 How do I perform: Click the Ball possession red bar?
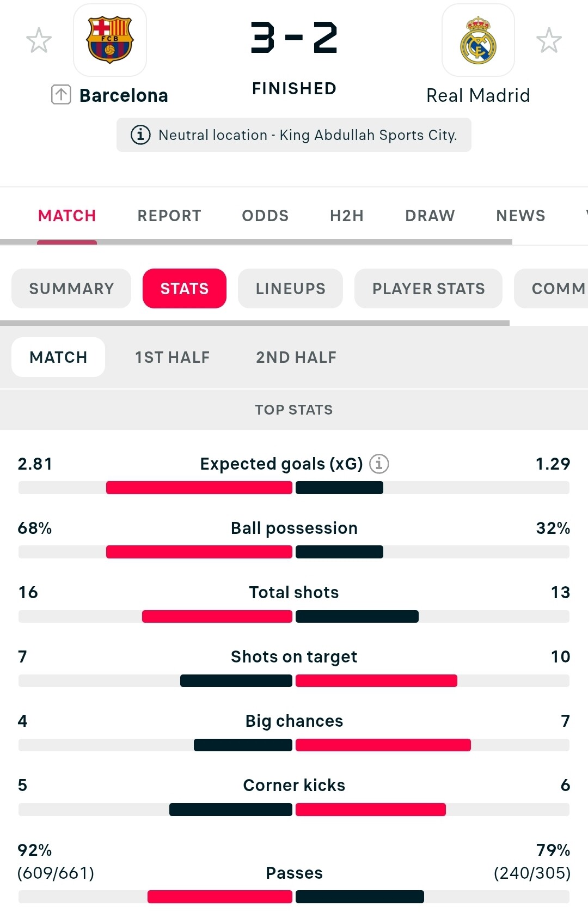(x=199, y=552)
